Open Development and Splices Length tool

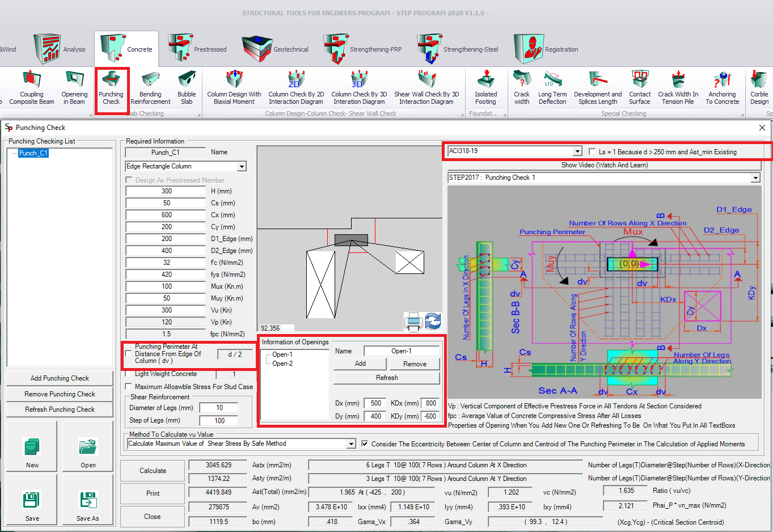[x=598, y=88]
